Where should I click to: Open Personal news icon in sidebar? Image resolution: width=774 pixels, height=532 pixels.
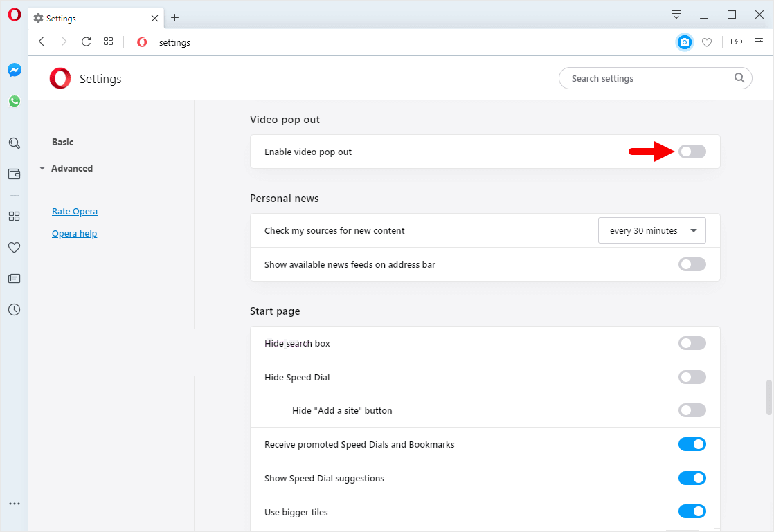pos(15,279)
